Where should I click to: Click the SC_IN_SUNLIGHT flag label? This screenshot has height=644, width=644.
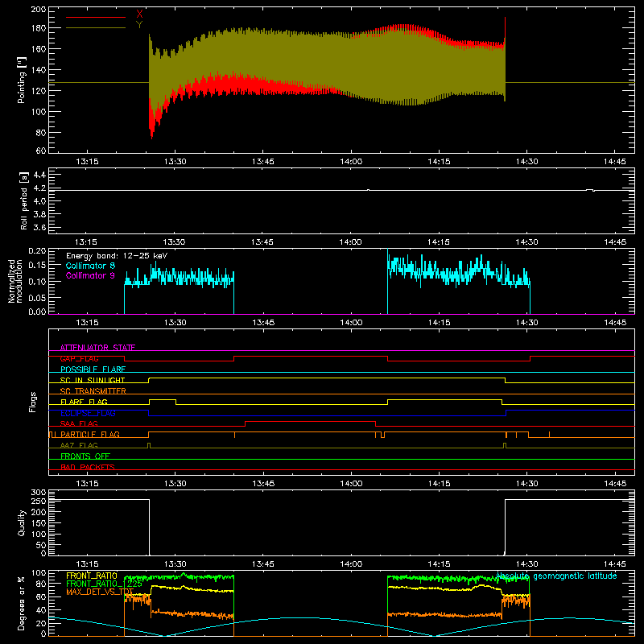coord(93,380)
